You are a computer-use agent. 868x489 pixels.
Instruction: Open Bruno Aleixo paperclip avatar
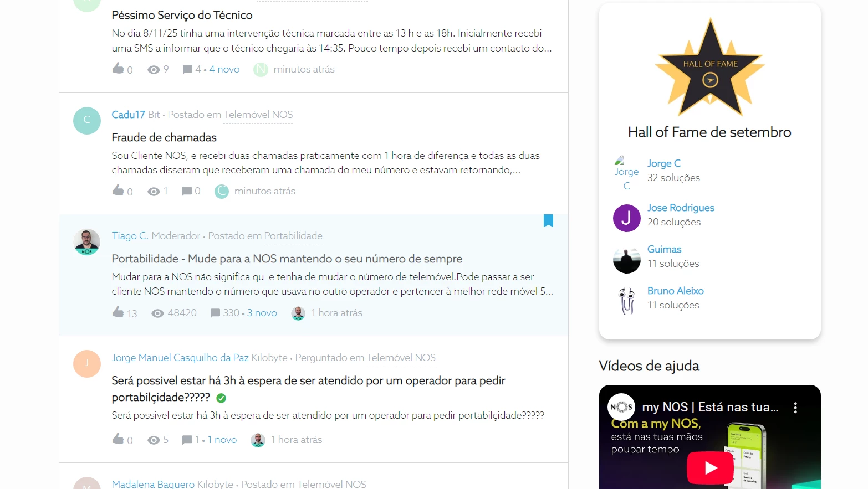627,301
